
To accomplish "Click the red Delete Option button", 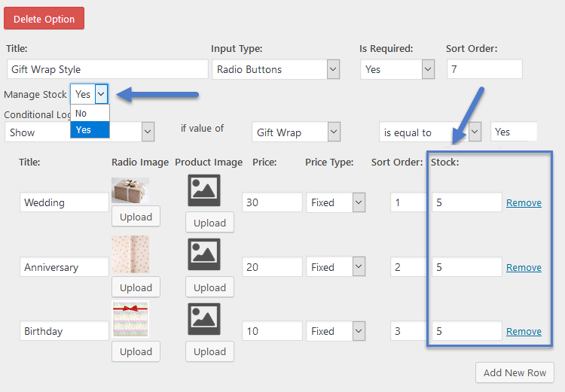I will coord(44,18).
